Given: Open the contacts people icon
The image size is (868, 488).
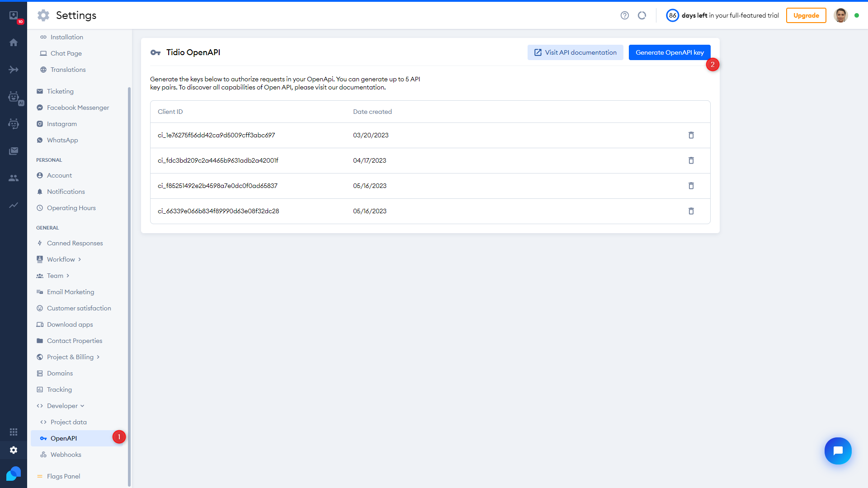Looking at the screenshot, I should (14, 178).
